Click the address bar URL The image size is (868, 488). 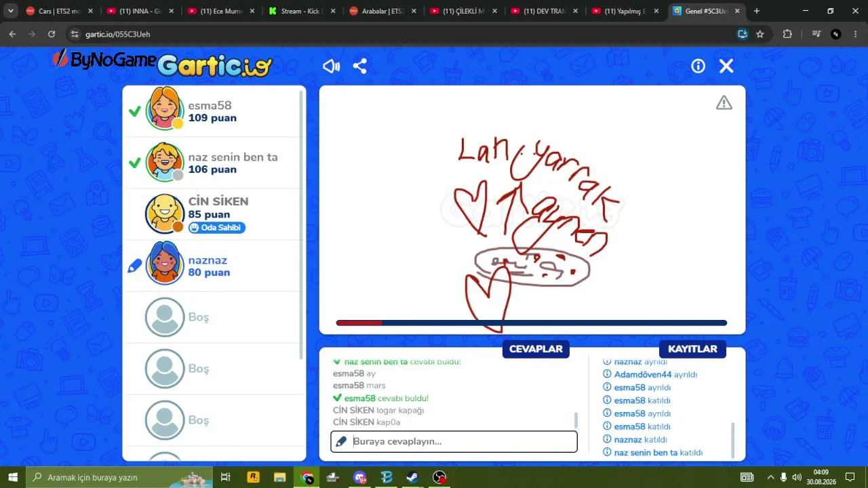(x=117, y=34)
